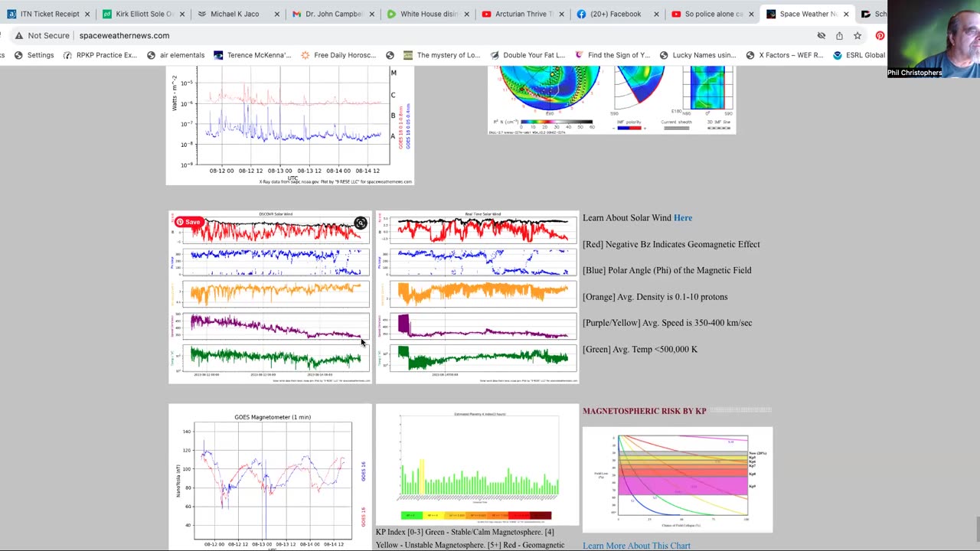Close the Facebook tab
Screen dimensions: 980x551
656,14
